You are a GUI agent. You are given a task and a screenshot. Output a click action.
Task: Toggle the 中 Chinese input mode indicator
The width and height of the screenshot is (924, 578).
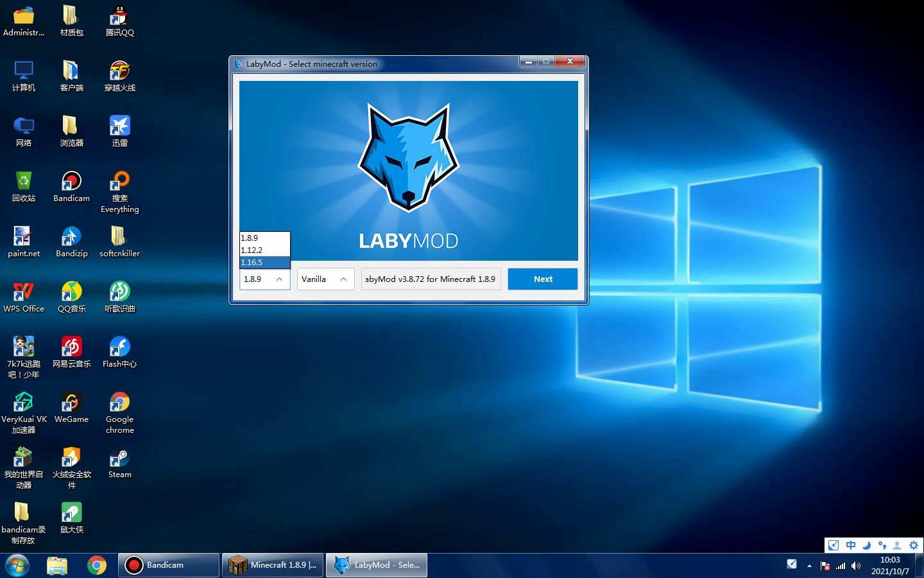click(x=851, y=545)
